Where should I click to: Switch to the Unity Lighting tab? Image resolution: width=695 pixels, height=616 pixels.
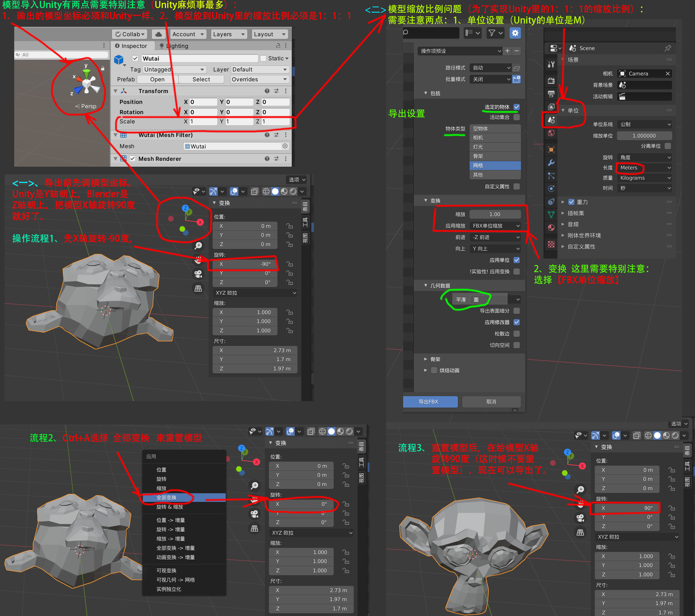(x=173, y=45)
